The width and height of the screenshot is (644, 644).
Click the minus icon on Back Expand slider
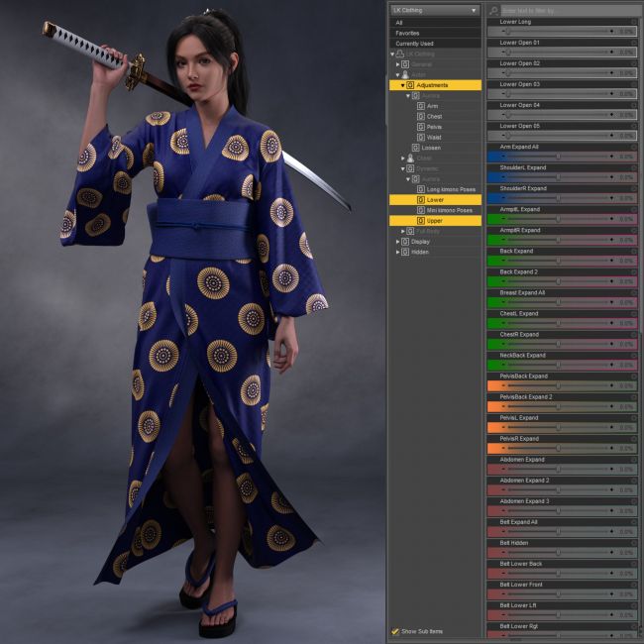click(x=502, y=261)
